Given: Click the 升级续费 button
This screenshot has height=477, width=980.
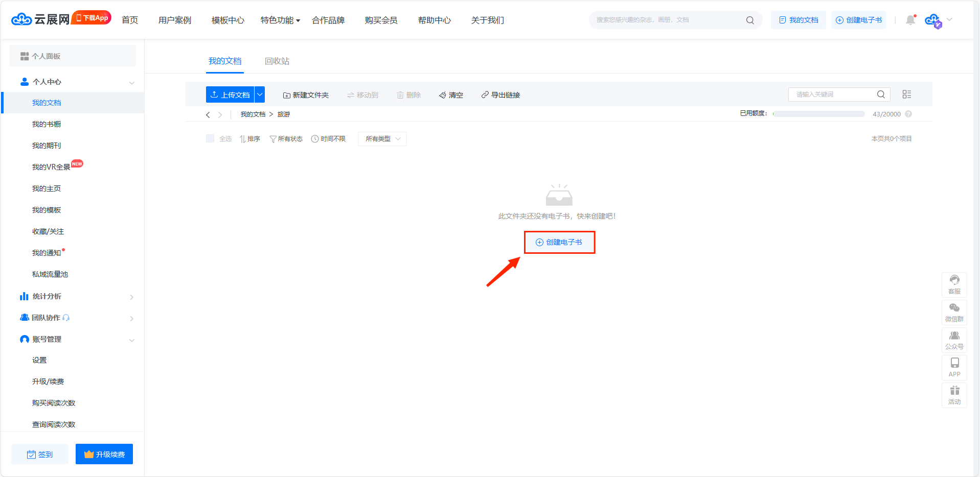Looking at the screenshot, I should pos(104,454).
